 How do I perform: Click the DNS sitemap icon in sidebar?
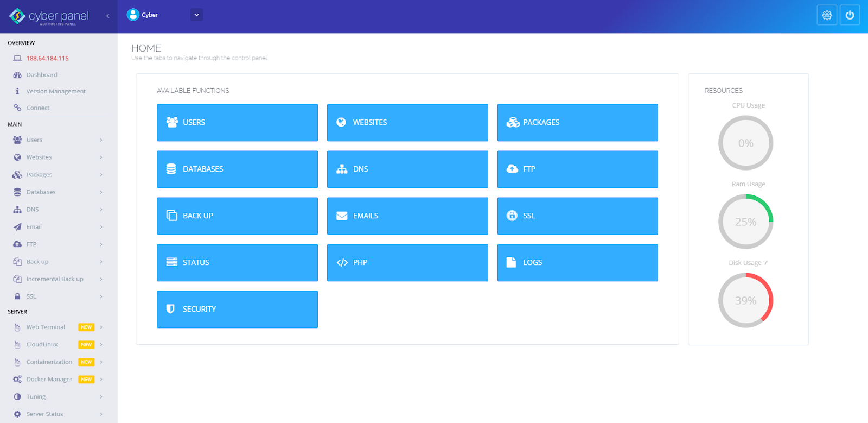[x=17, y=210]
